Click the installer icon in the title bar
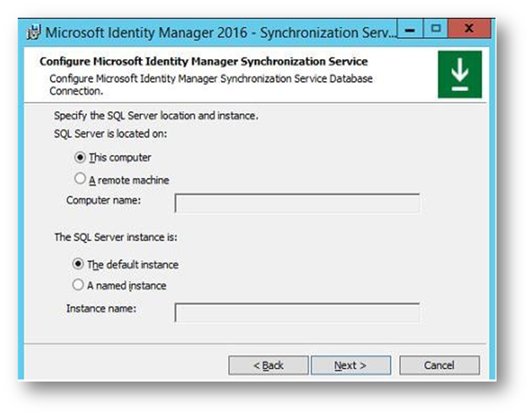 coord(34,33)
